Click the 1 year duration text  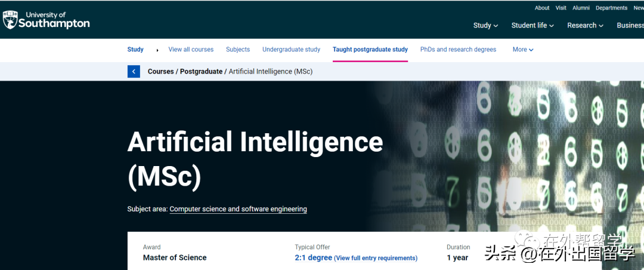click(457, 257)
